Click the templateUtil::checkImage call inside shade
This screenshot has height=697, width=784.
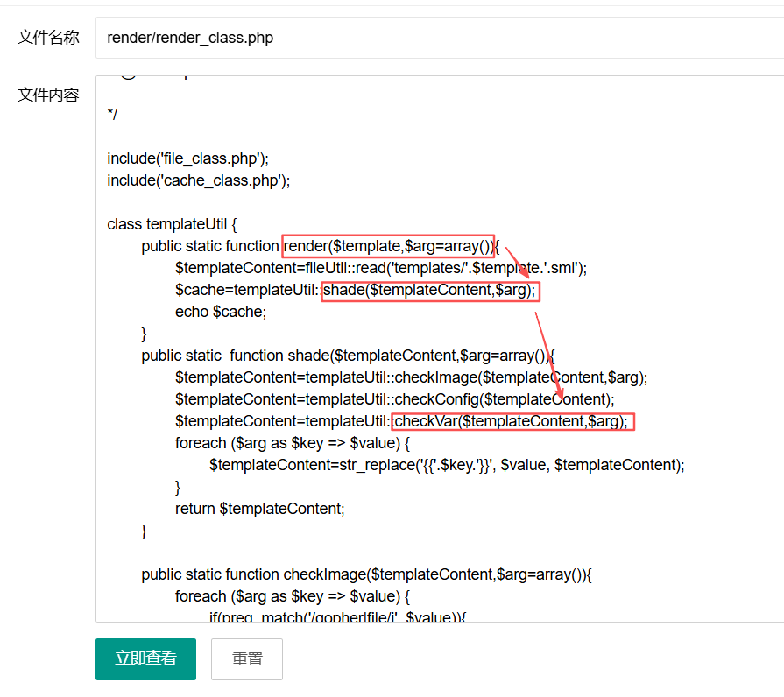pyautogui.click(x=411, y=377)
